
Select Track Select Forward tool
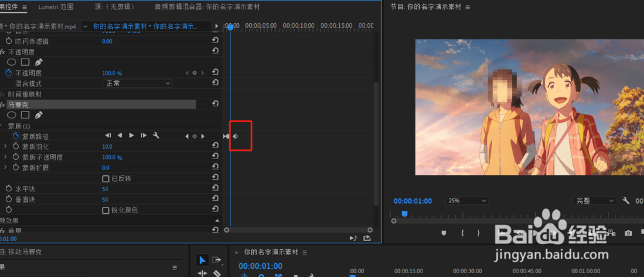point(216,260)
